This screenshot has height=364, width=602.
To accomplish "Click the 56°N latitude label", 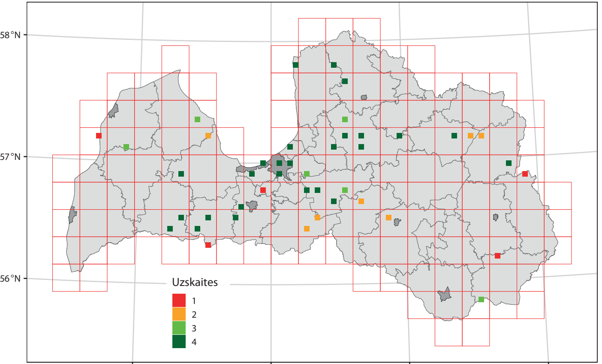I will [10, 278].
